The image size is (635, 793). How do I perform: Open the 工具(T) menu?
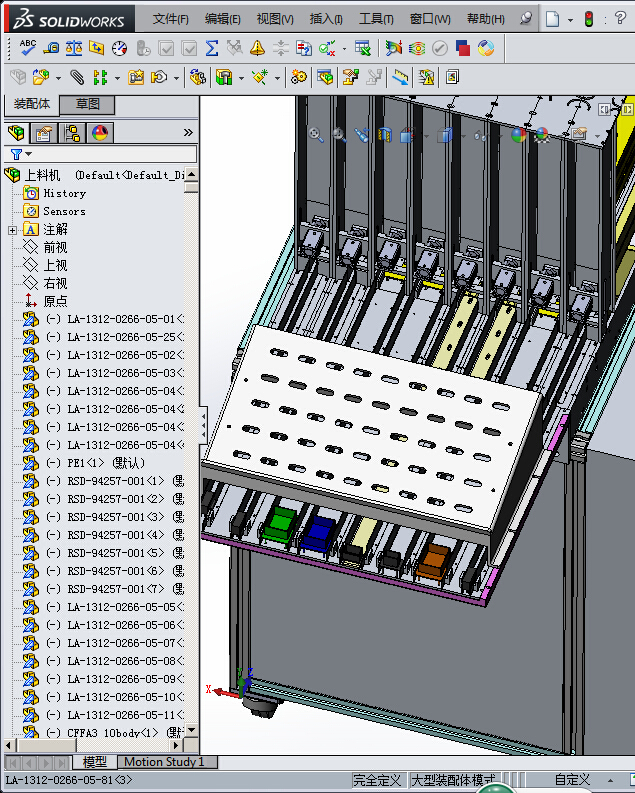[x=376, y=19]
